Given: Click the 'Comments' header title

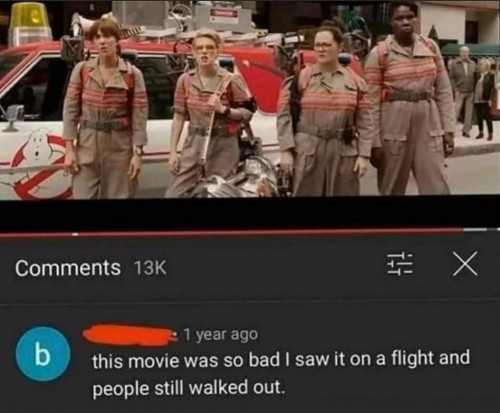Looking at the screenshot, I should (68, 268).
